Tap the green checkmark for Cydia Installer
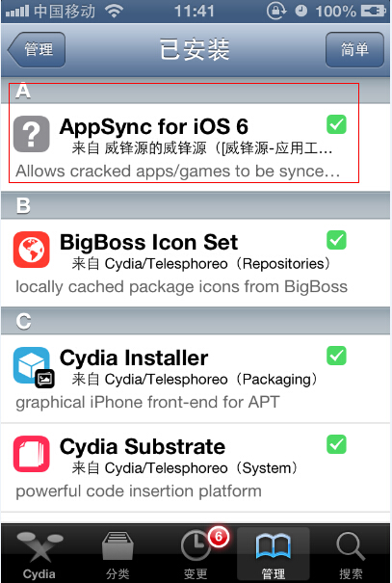 (337, 356)
